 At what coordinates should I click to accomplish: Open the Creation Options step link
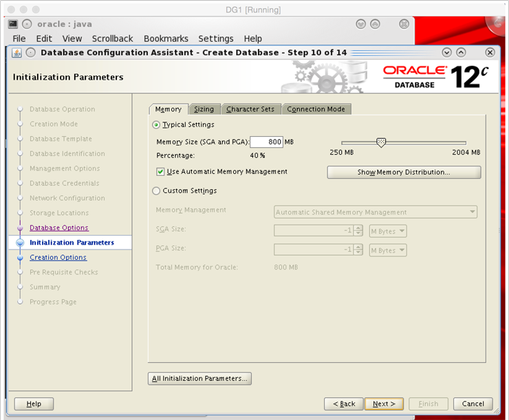(x=58, y=257)
